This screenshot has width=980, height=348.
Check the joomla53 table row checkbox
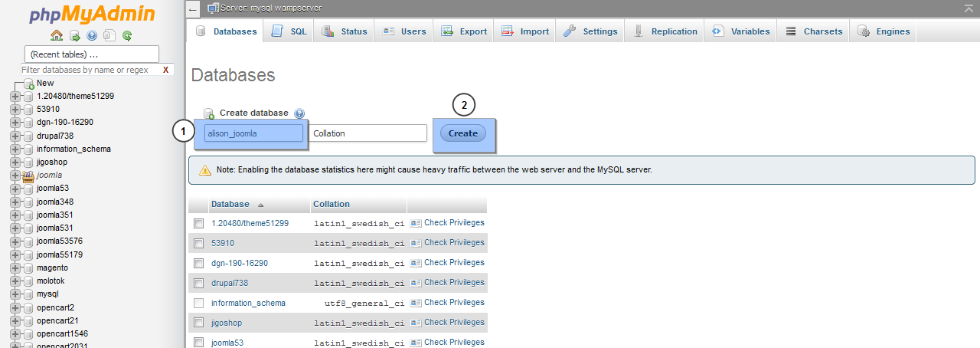pos(198,343)
